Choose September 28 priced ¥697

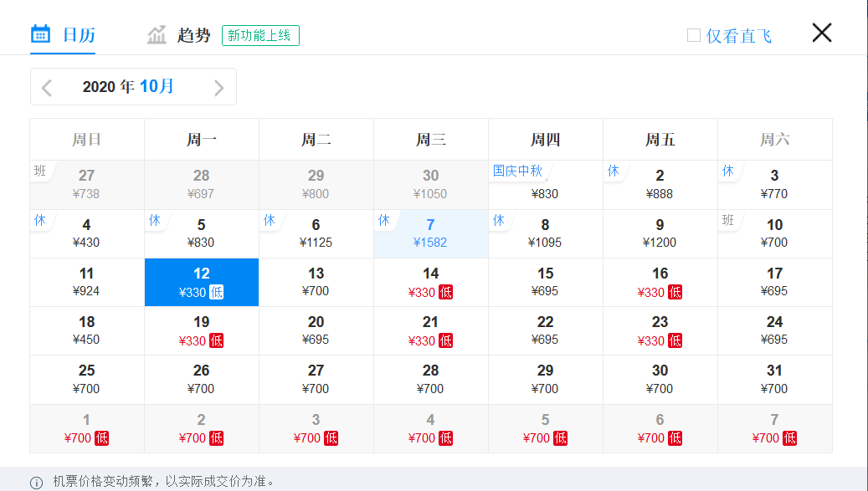(x=202, y=185)
